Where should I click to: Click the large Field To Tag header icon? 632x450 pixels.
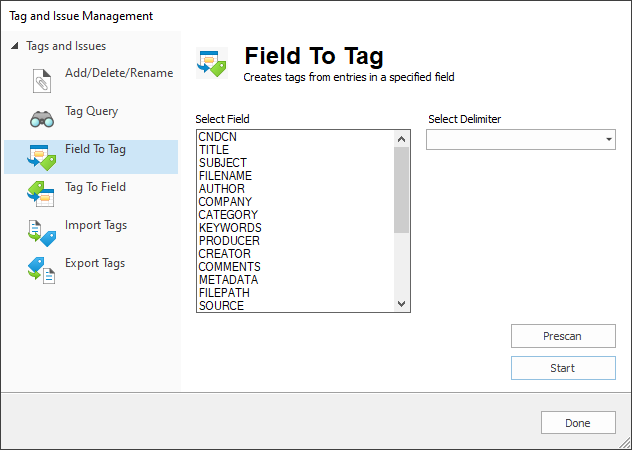tap(212, 63)
